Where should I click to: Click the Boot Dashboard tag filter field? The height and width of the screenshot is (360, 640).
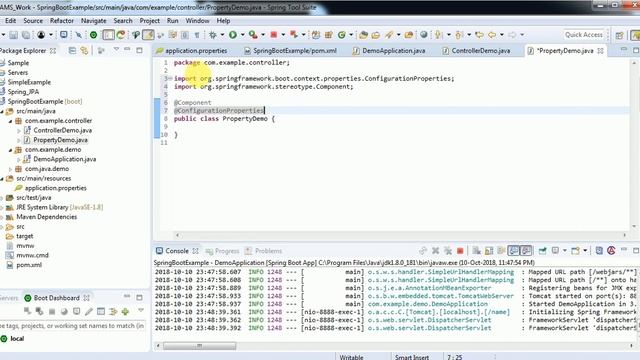click(x=73, y=326)
